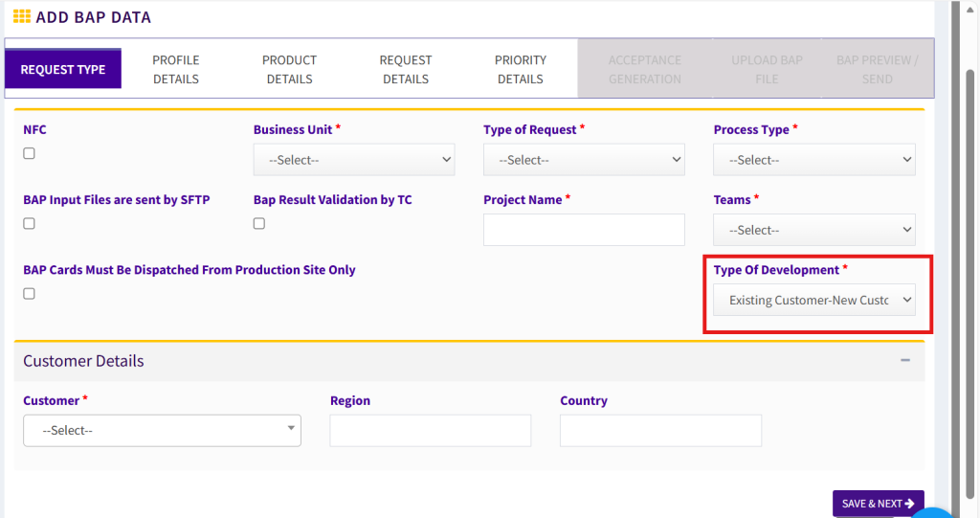The height and width of the screenshot is (518, 980).
Task: Open the Business Unit dropdown
Action: 353,160
